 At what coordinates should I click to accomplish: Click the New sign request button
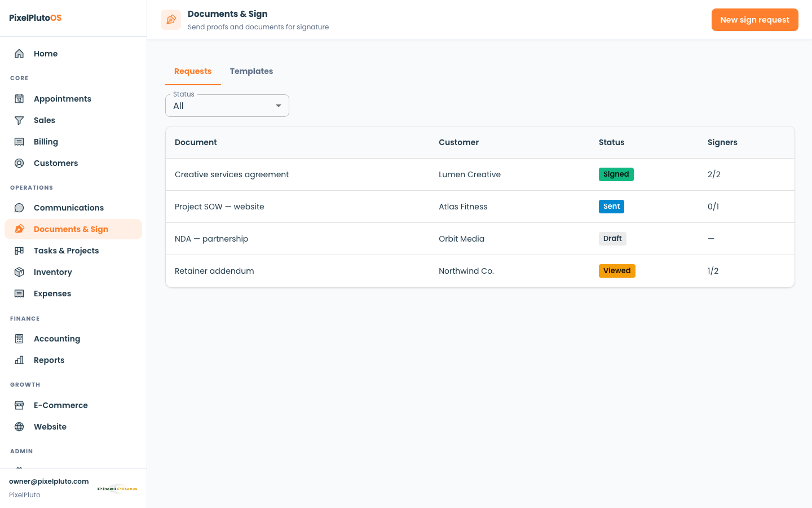pos(754,20)
